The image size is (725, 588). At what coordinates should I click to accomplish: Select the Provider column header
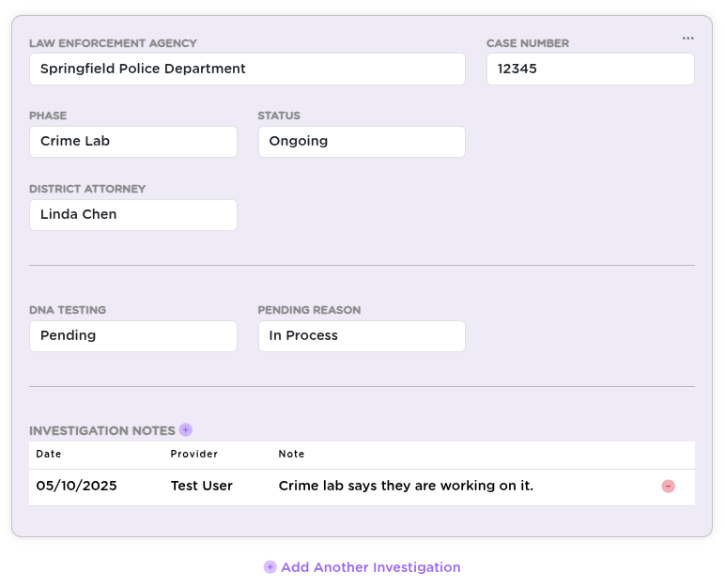point(193,454)
